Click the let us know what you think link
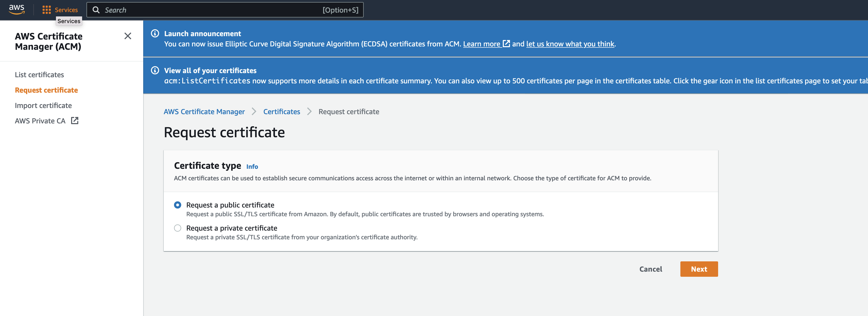The width and height of the screenshot is (868, 316). coord(570,43)
